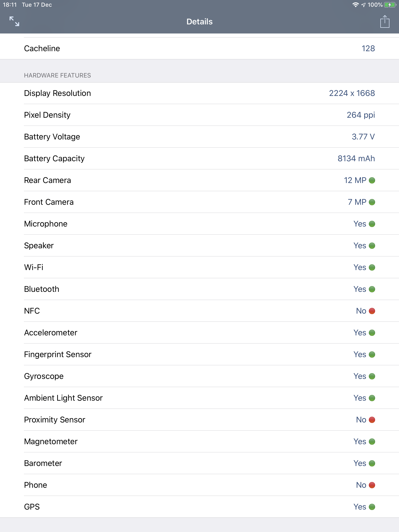Tap the red indicator beside NFC
Image resolution: width=399 pixels, height=532 pixels.
click(x=371, y=311)
